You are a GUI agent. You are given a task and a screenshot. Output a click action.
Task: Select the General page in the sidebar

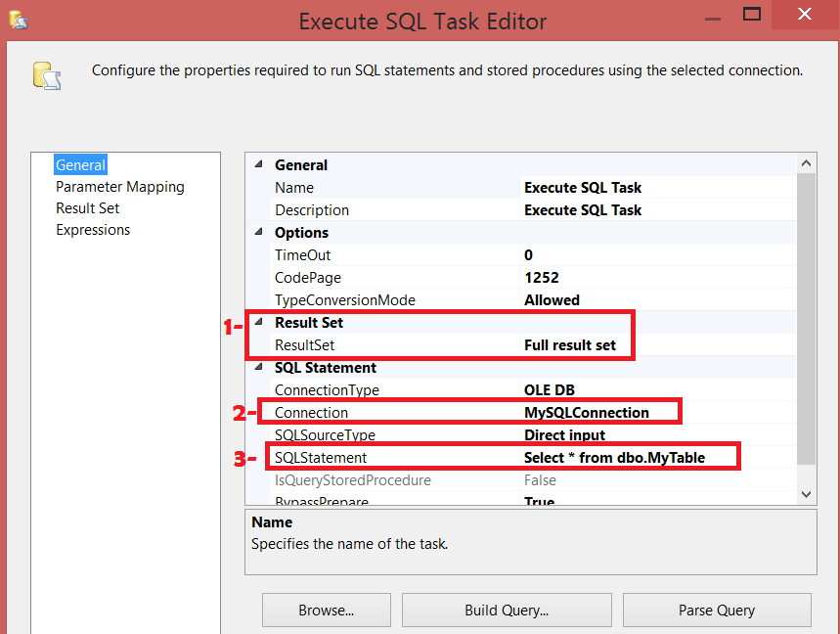[80, 164]
